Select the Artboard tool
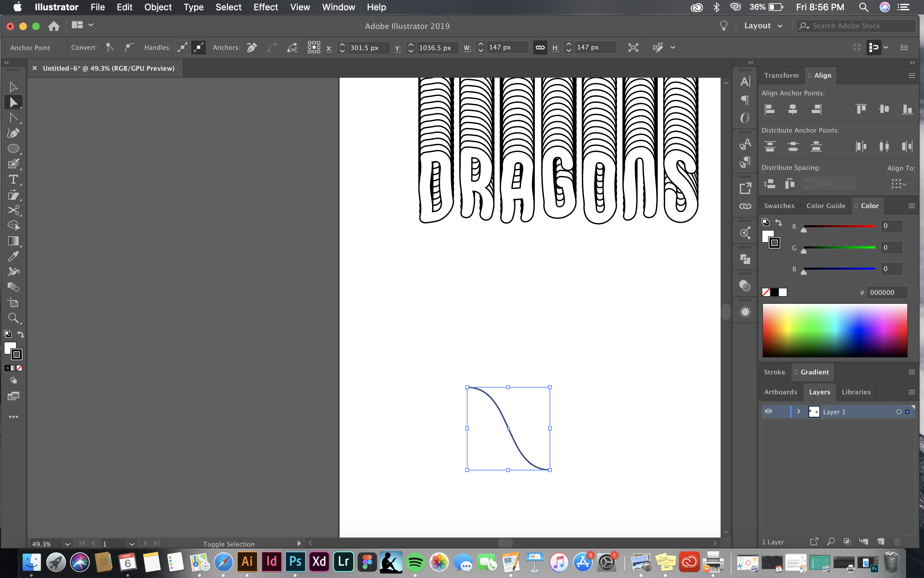This screenshot has width=924, height=578. click(x=13, y=303)
